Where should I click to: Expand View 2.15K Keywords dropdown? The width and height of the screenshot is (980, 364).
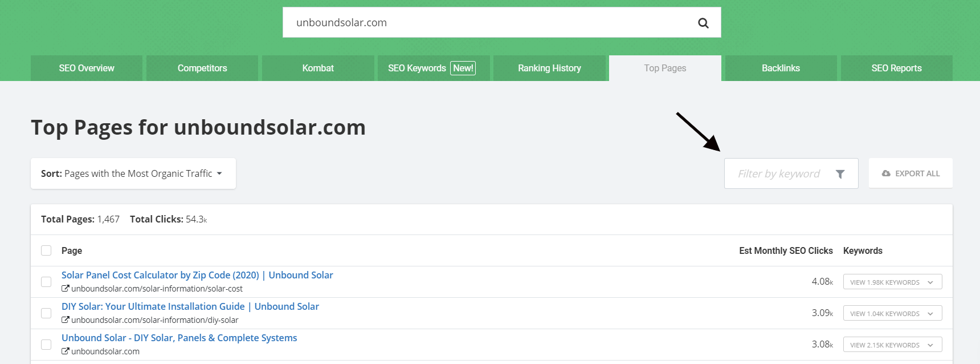click(892, 345)
